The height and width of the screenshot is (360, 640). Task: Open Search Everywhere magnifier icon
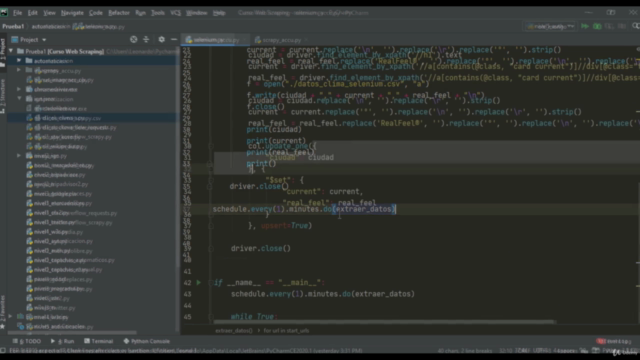pyautogui.click(x=636, y=26)
